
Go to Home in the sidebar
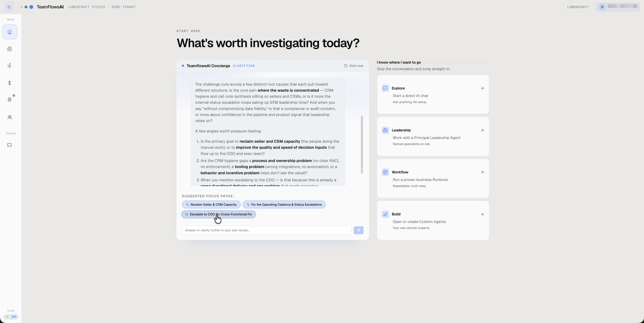[x=10, y=32]
